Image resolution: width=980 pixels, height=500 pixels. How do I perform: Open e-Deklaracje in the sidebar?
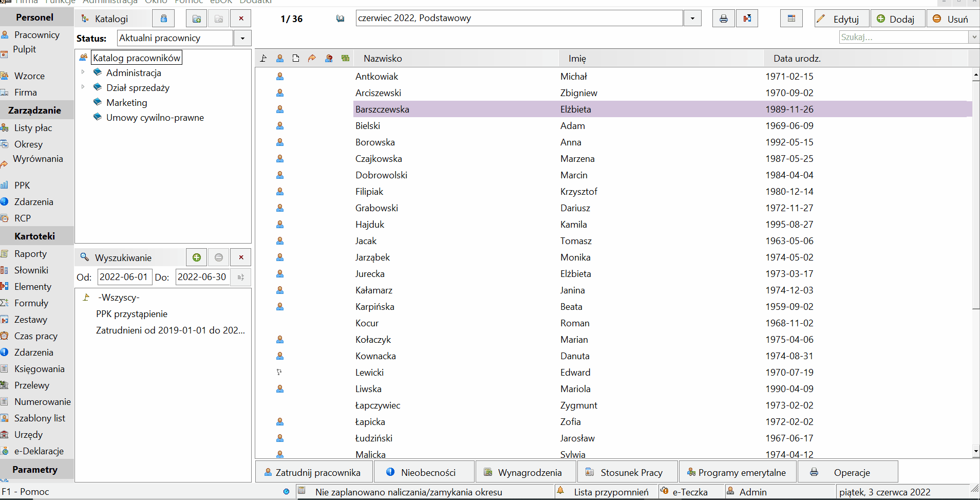coord(39,451)
